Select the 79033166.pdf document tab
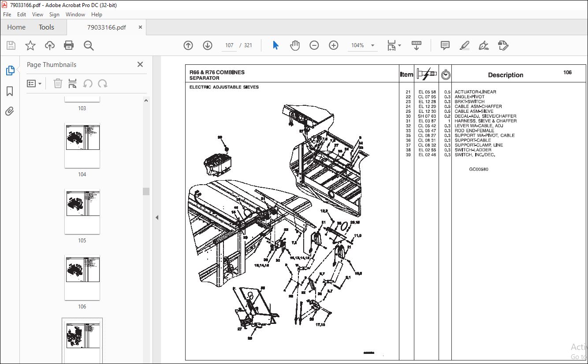This screenshot has width=588, height=364. pos(106,27)
